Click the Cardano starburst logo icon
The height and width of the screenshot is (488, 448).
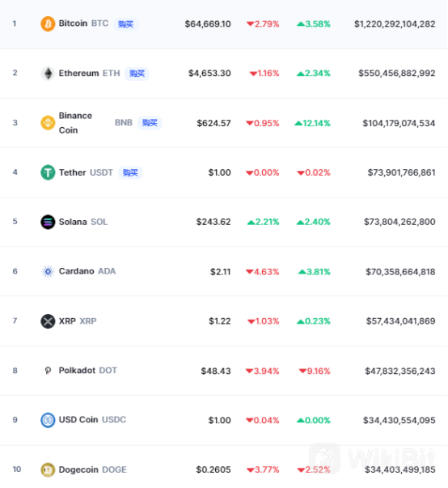pyautogui.click(x=48, y=272)
